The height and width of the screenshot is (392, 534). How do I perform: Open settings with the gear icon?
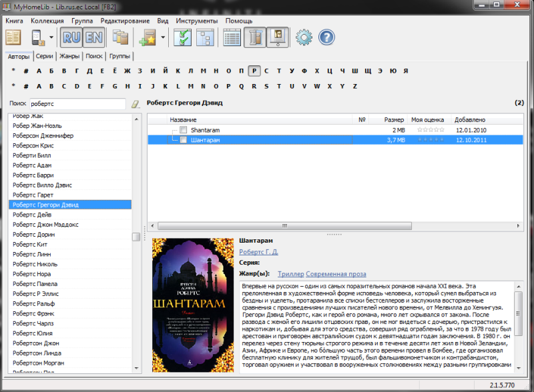(304, 37)
